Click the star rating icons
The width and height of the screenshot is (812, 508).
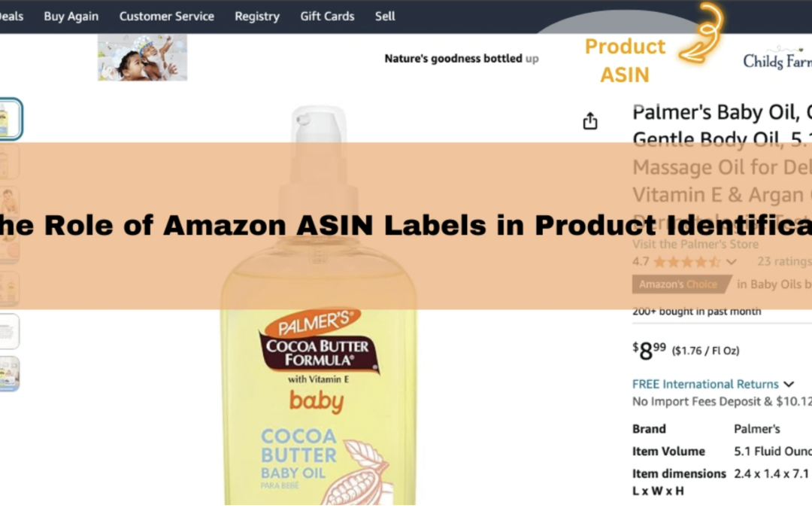click(x=686, y=262)
